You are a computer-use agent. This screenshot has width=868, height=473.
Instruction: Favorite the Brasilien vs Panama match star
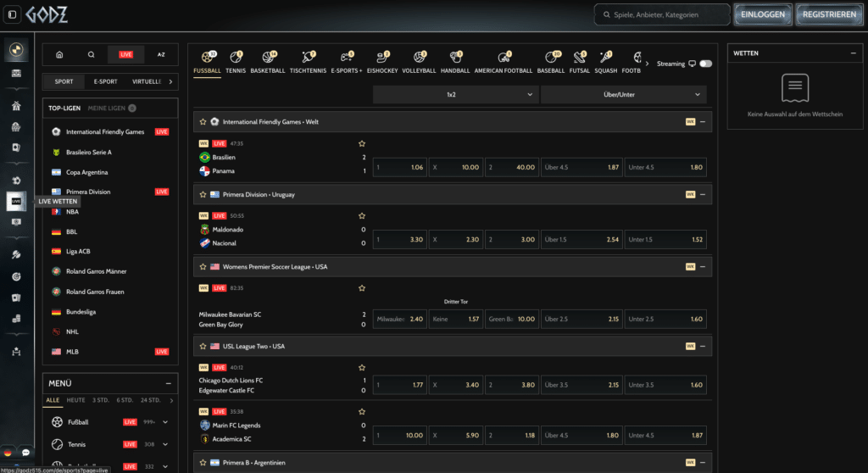point(361,143)
